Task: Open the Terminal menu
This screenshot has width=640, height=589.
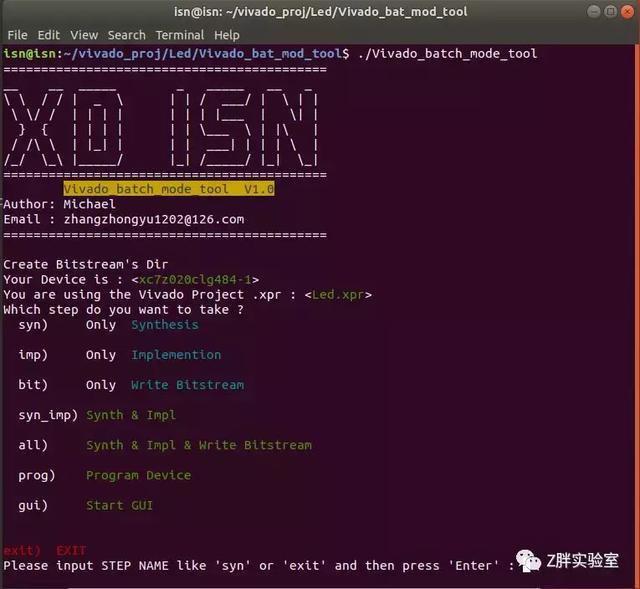Action: (x=180, y=35)
